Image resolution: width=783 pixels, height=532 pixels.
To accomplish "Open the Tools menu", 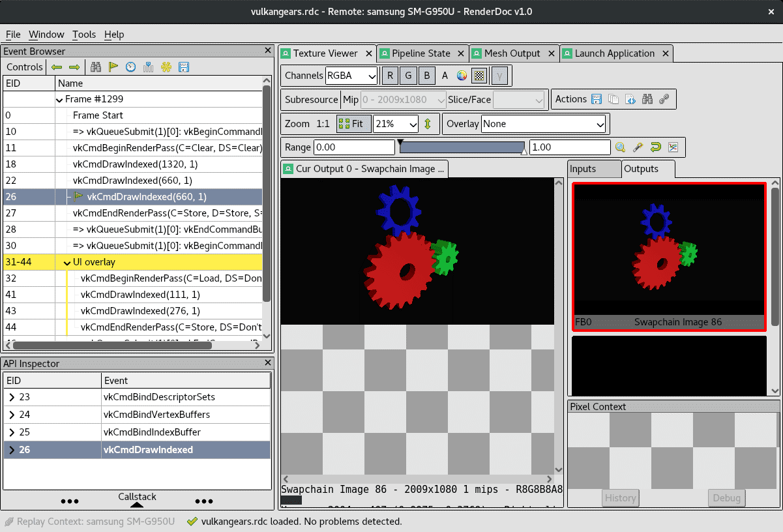I will 83,35.
